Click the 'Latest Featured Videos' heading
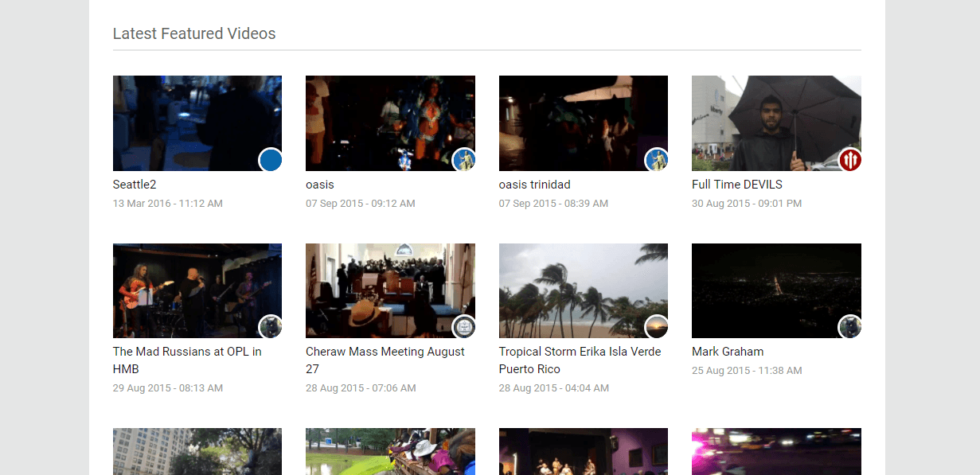 (194, 33)
